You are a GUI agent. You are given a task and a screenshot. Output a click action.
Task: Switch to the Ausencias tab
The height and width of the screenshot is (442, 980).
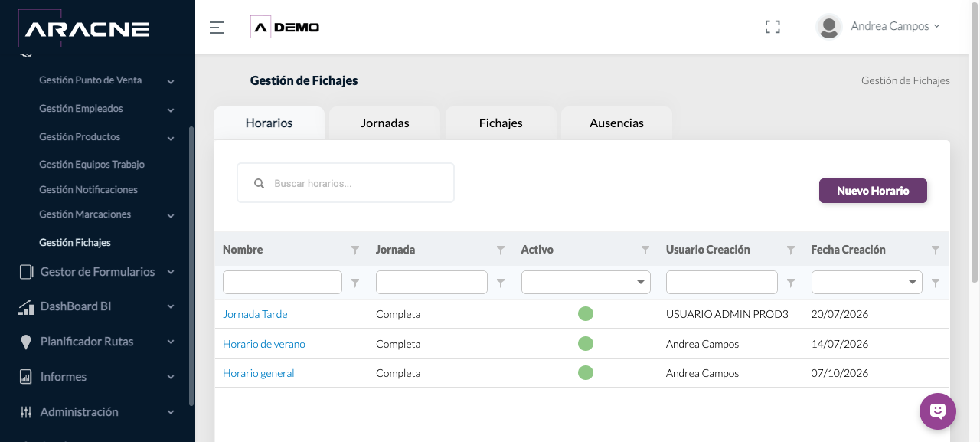click(x=616, y=123)
